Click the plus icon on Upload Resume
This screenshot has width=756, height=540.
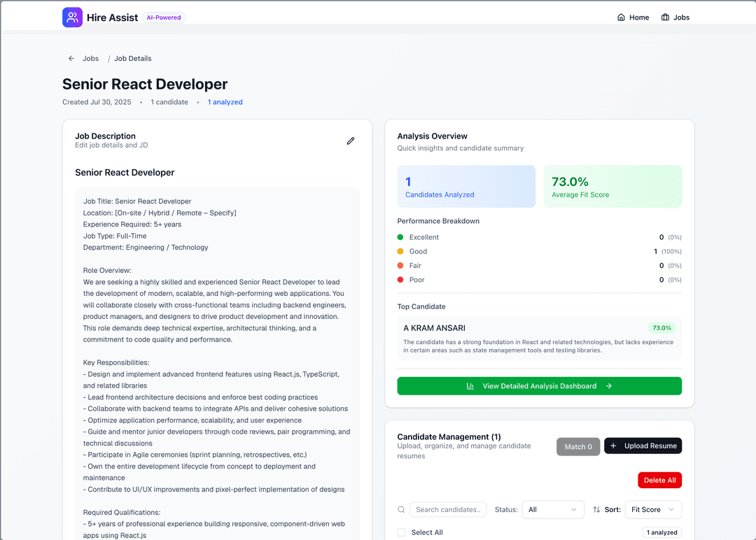(x=613, y=446)
